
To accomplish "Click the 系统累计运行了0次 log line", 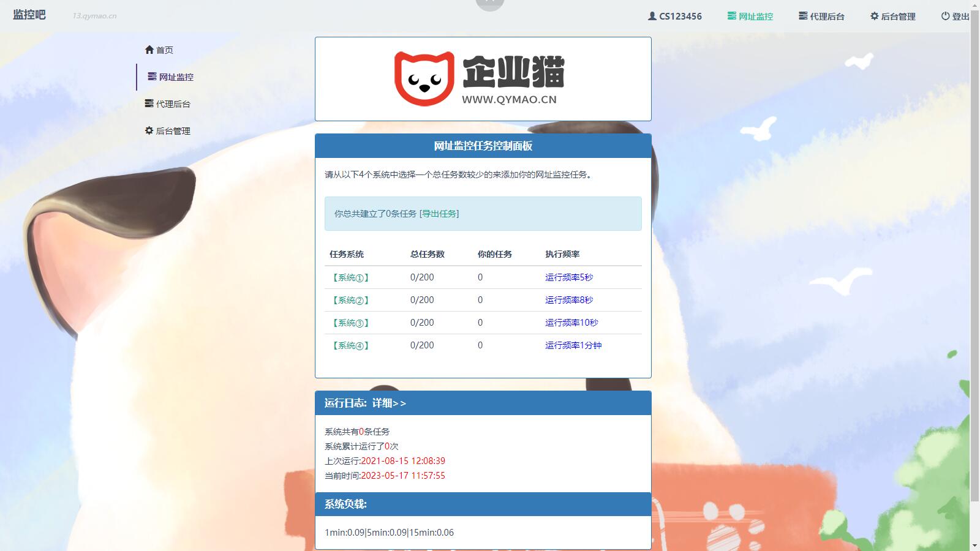I will pyautogui.click(x=361, y=446).
